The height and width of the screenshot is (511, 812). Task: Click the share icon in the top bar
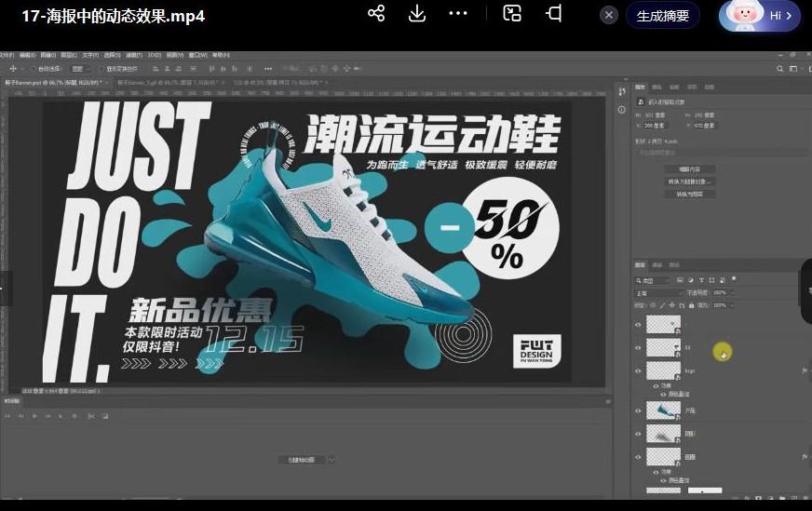coord(376,14)
